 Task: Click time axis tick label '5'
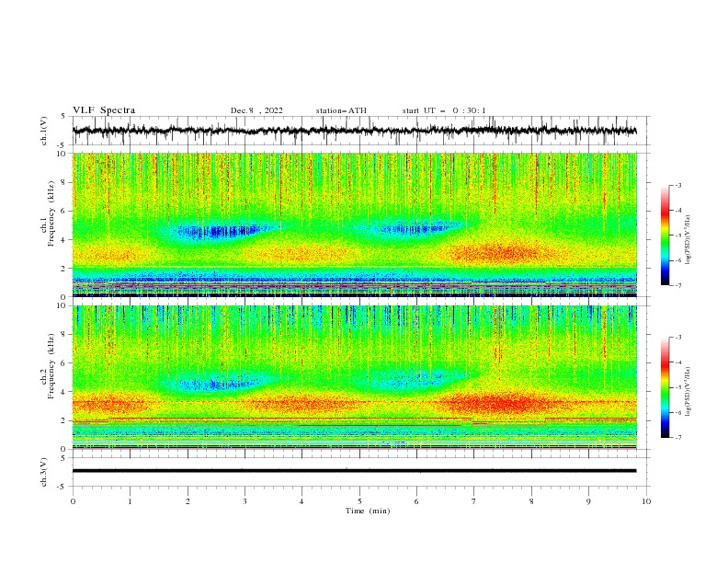click(359, 501)
